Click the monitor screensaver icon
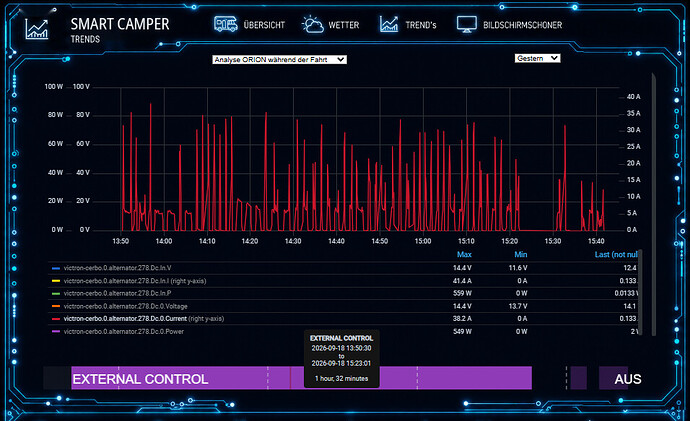The width and height of the screenshot is (690, 421). [x=467, y=25]
